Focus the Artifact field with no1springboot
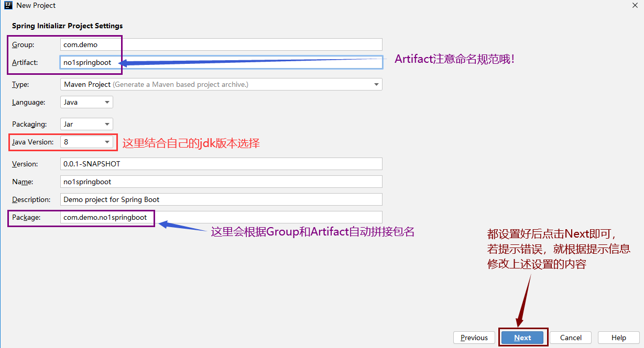This screenshot has width=644, height=348. pos(221,62)
